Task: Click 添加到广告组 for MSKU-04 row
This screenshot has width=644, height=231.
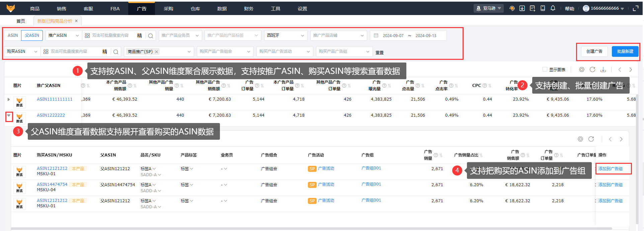Action: [610, 185]
